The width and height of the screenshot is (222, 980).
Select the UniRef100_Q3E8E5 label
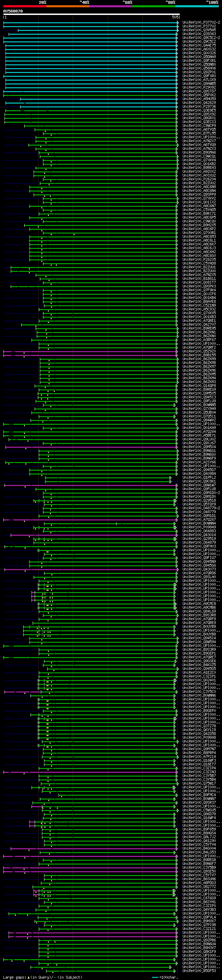(199, 110)
